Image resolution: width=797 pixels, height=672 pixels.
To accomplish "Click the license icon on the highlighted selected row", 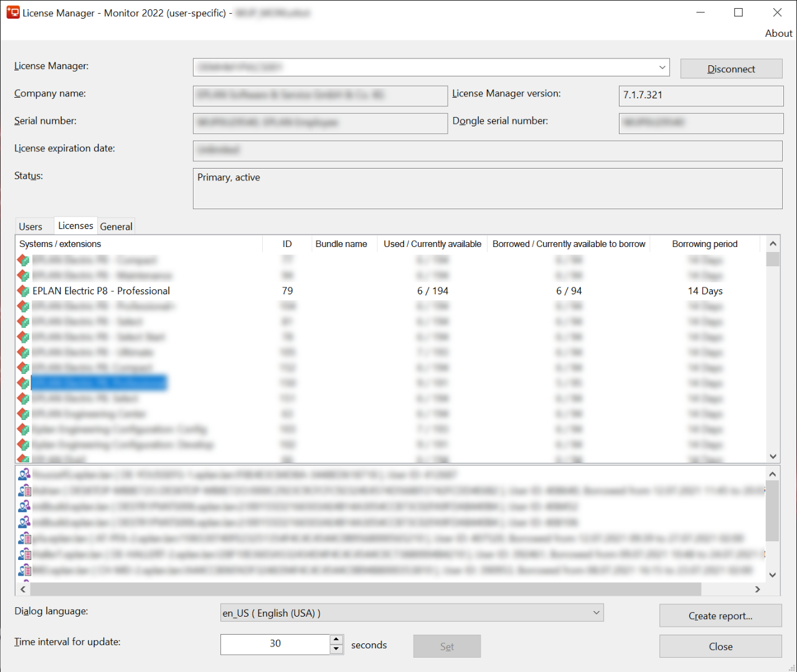I will (23, 383).
